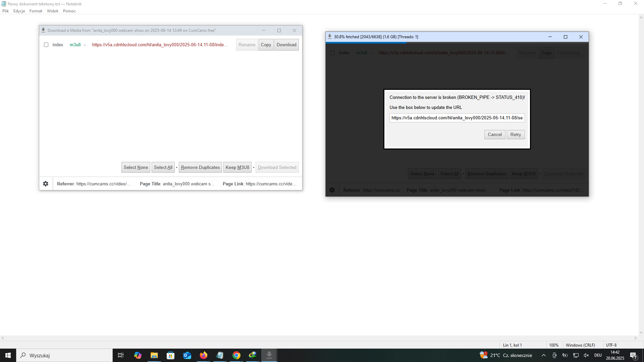Viewport: 644px width, 362px height.
Task: Show hidden tray icons chevron
Action: 544,355
